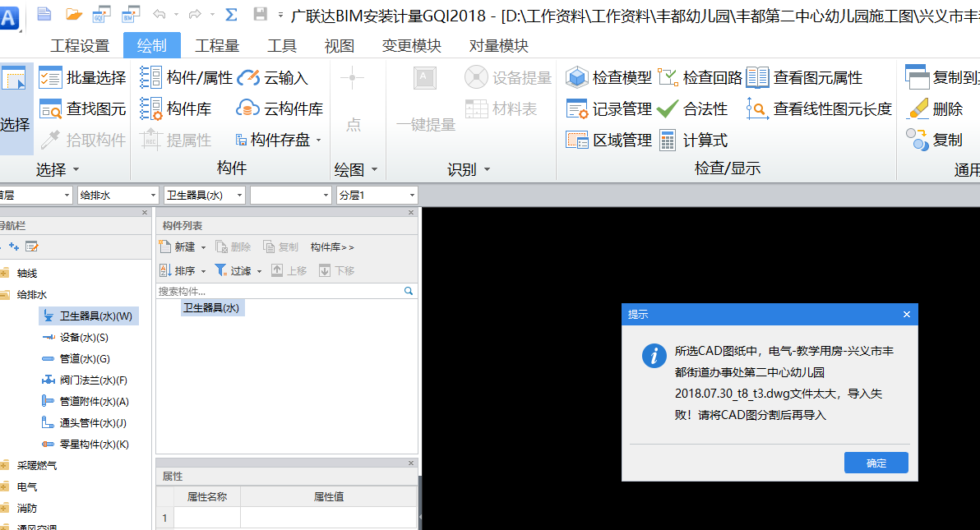Switch to the 工程量 tab
Viewport: 980px width, 530px height.
point(217,46)
